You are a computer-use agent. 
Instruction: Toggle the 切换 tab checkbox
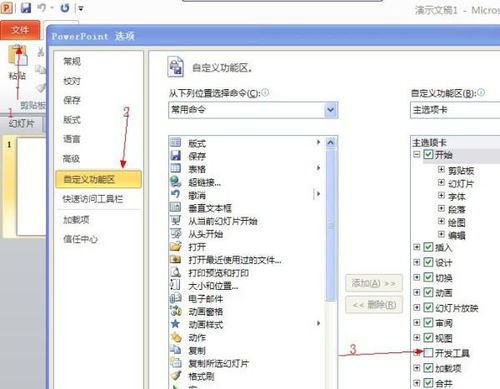[x=428, y=277]
